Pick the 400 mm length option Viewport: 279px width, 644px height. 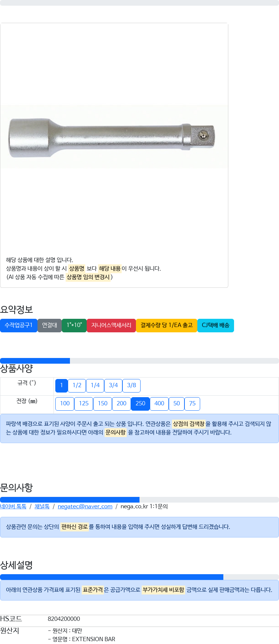point(159,404)
